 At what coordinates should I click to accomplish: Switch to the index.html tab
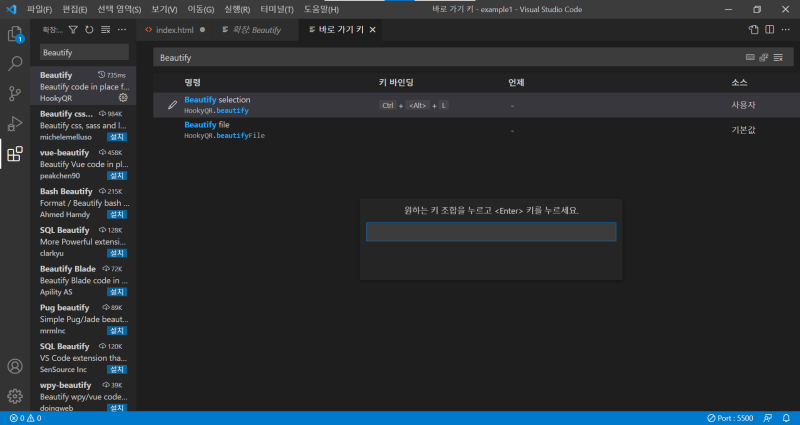coord(174,30)
